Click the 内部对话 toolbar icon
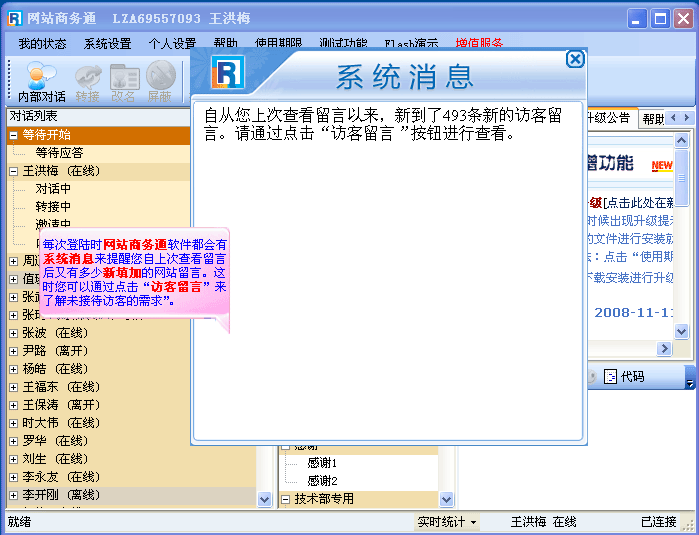The width and height of the screenshot is (699, 535). 41,81
